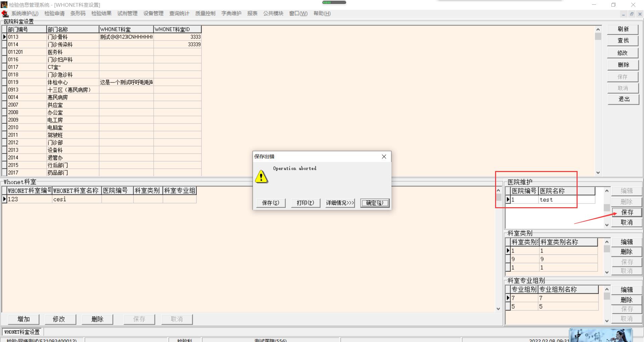Open the 设备管理 menu
644x342 pixels.
point(153,13)
